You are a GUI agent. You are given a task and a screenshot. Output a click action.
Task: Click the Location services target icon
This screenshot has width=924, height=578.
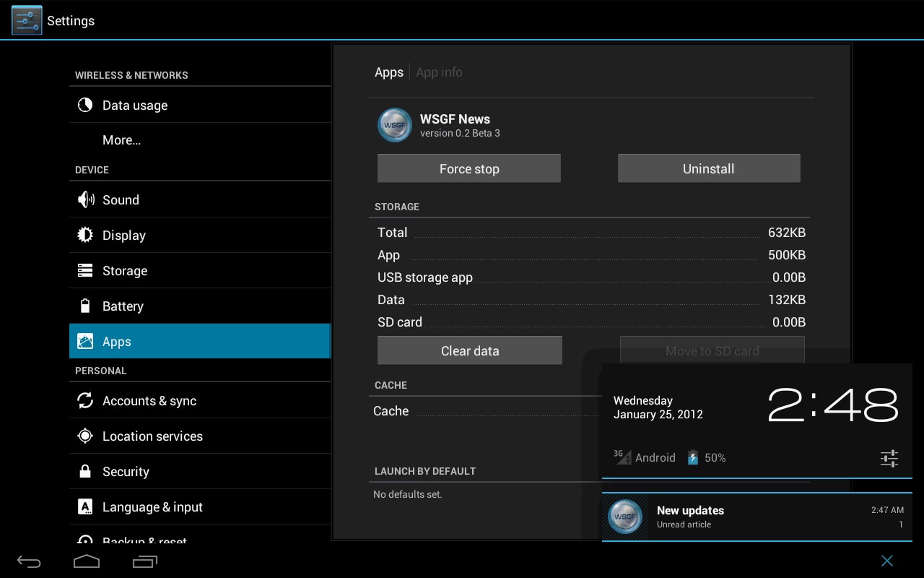click(85, 436)
